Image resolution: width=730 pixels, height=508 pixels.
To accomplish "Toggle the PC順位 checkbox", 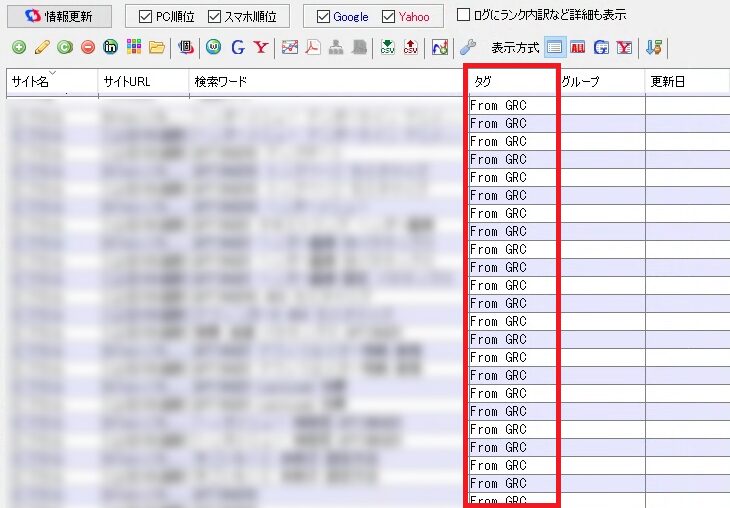I will click(145, 17).
